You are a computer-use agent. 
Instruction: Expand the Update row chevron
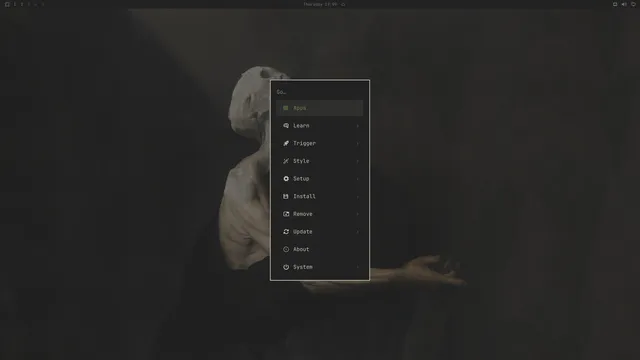[x=358, y=232]
